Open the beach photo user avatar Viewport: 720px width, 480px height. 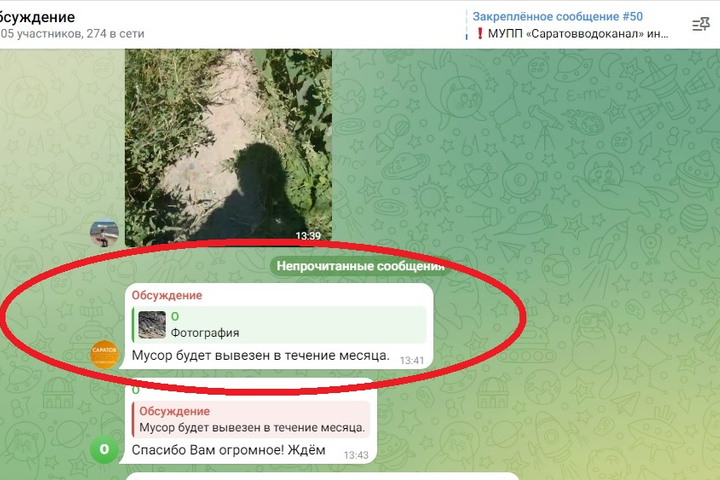(104, 233)
